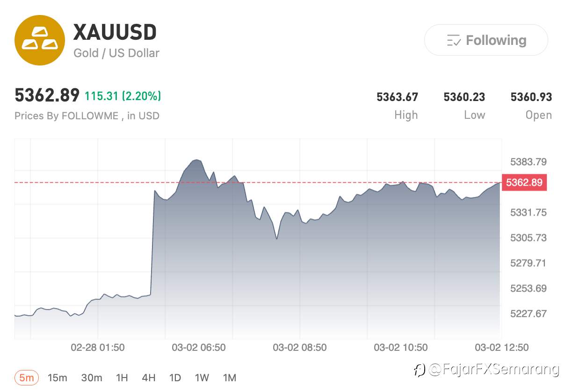This screenshot has height=392, width=565.
Task: Click the @FajarFXSemarang watermark text
Action: click(494, 370)
